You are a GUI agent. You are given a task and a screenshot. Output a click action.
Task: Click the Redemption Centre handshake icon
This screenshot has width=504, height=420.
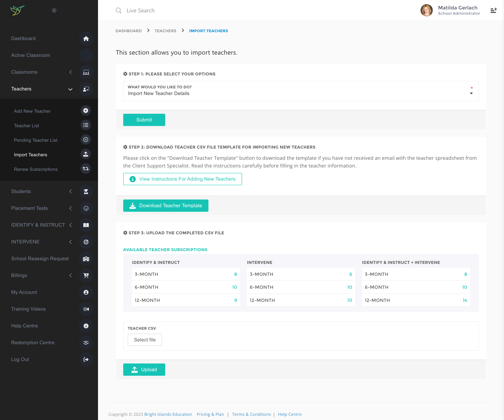(86, 343)
